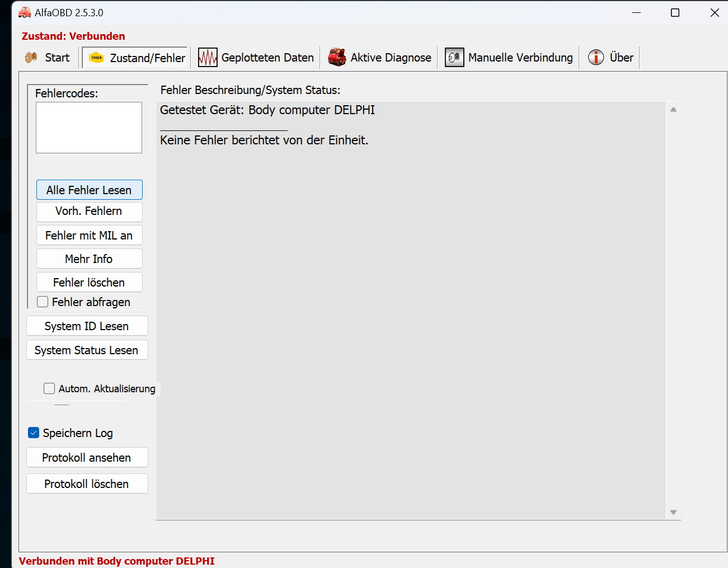Enable the Fehler abfragen checkbox

point(43,302)
